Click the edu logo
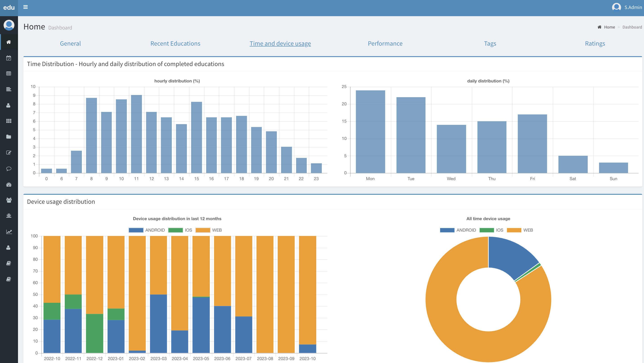Viewport: 644px width, 363px height. [9, 7]
